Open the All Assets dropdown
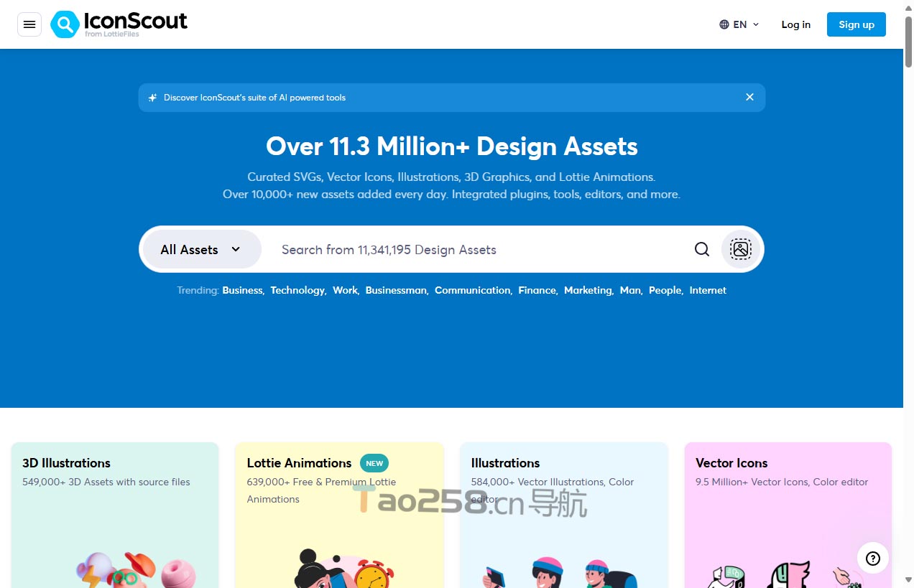 point(202,249)
